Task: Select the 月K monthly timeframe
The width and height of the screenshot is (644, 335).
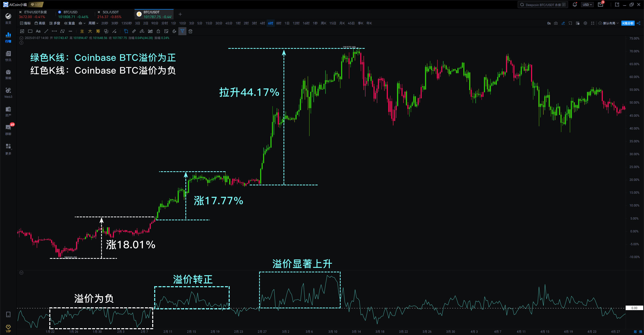Action: [x=342, y=23]
